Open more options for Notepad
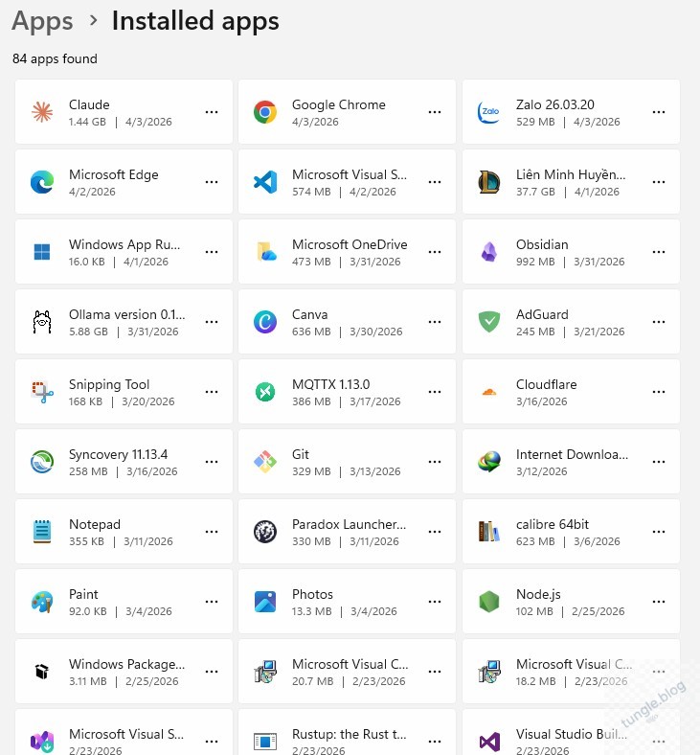The width and height of the screenshot is (700, 755). coord(212,532)
